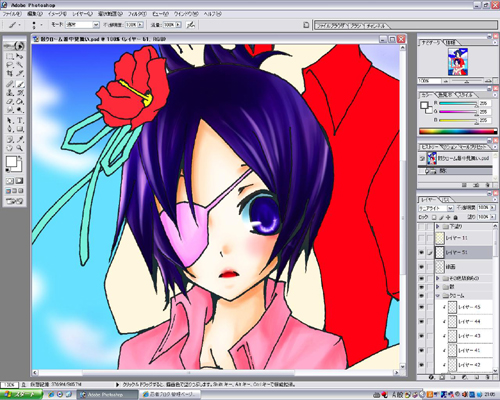
Task: Swap foreground and background colors
Action: [x=21, y=158]
